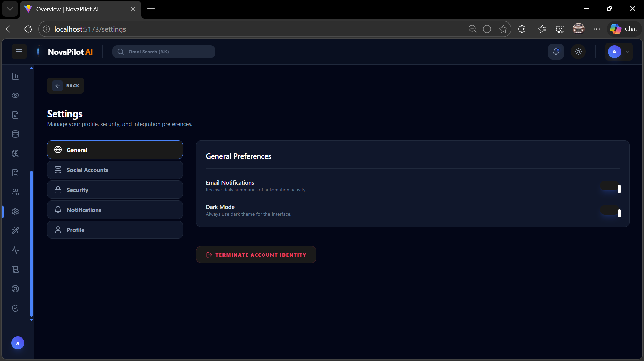Open the database sidebar icon
This screenshot has width=644, height=361.
click(15, 134)
